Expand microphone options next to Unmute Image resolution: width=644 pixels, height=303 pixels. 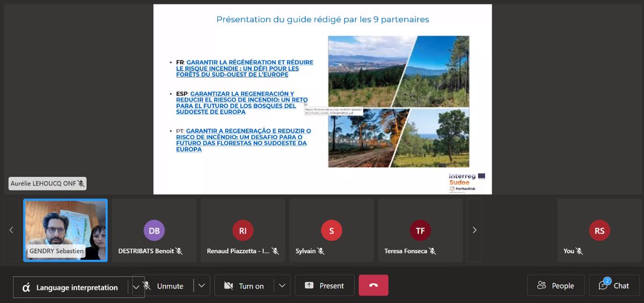pos(201,286)
